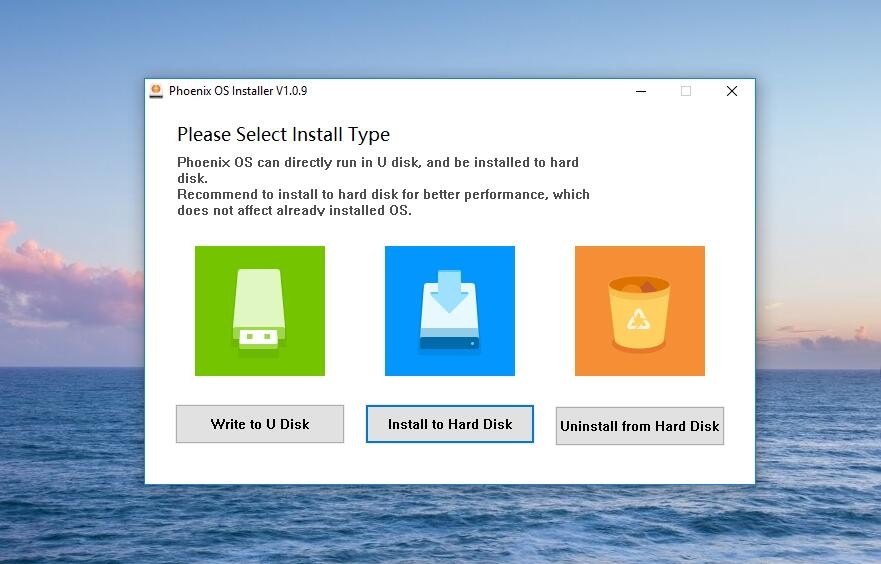
Task: Close the Phoenix OS Installer window
Action: click(x=732, y=91)
